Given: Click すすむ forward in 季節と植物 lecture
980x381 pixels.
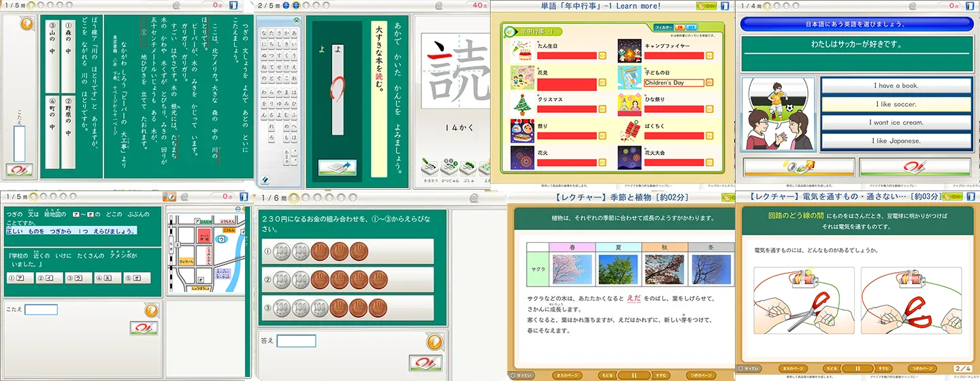Looking at the screenshot, I should point(661,375).
